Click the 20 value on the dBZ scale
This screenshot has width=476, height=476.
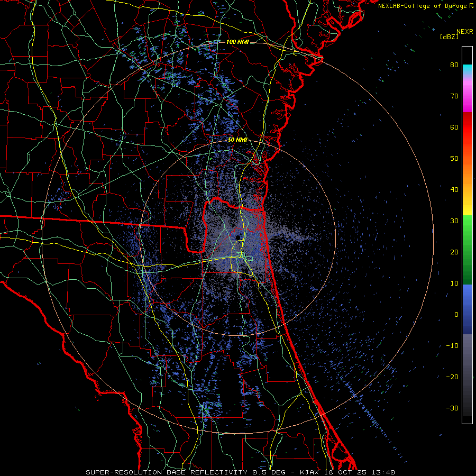(x=454, y=252)
